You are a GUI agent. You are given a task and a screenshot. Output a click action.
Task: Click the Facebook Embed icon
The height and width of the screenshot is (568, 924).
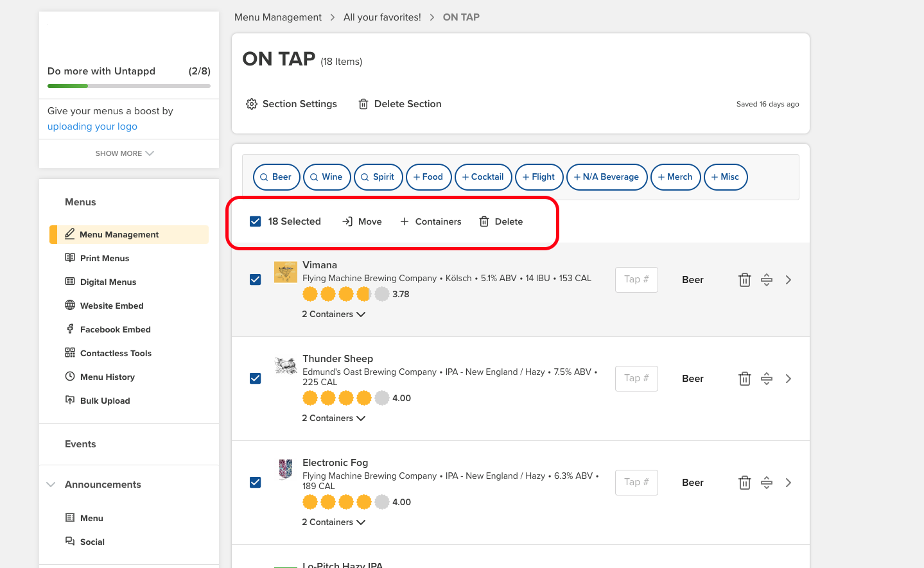70,329
